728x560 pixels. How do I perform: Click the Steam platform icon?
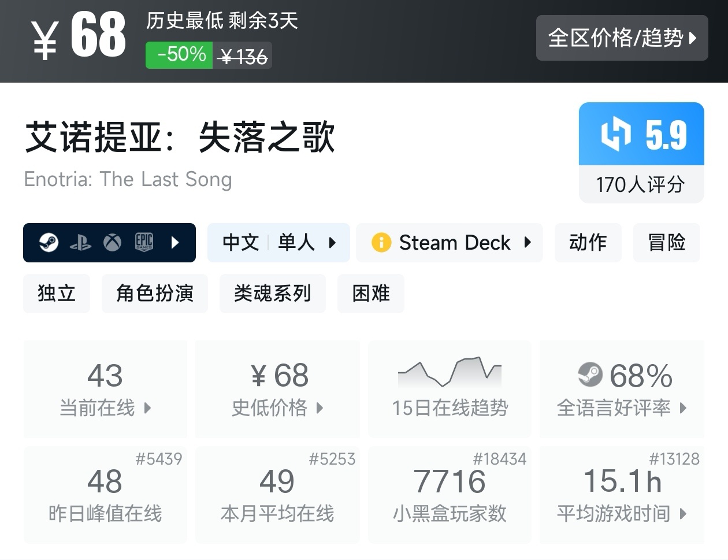click(49, 243)
